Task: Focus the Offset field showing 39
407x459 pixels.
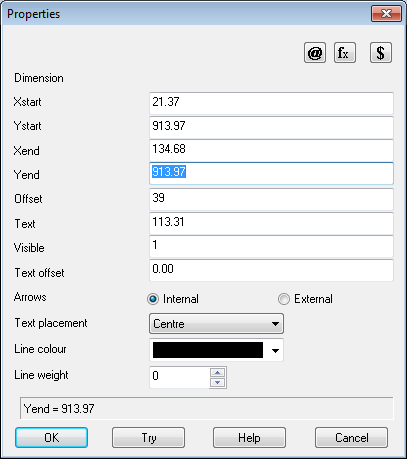Action: point(271,199)
